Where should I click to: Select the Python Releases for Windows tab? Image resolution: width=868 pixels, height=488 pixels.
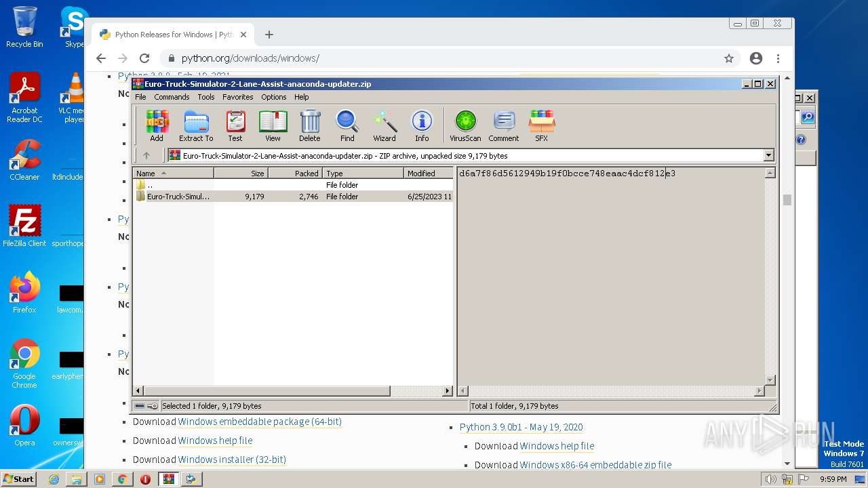pyautogui.click(x=173, y=35)
